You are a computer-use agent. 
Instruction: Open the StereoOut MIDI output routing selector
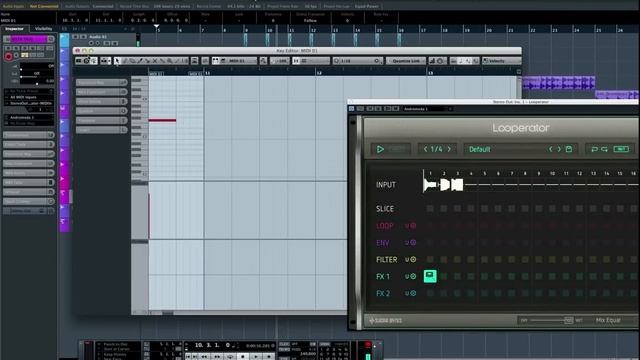(29, 103)
